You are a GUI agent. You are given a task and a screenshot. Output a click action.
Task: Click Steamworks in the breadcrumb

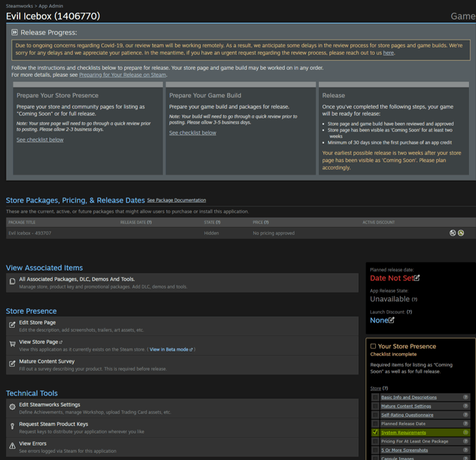19,6
